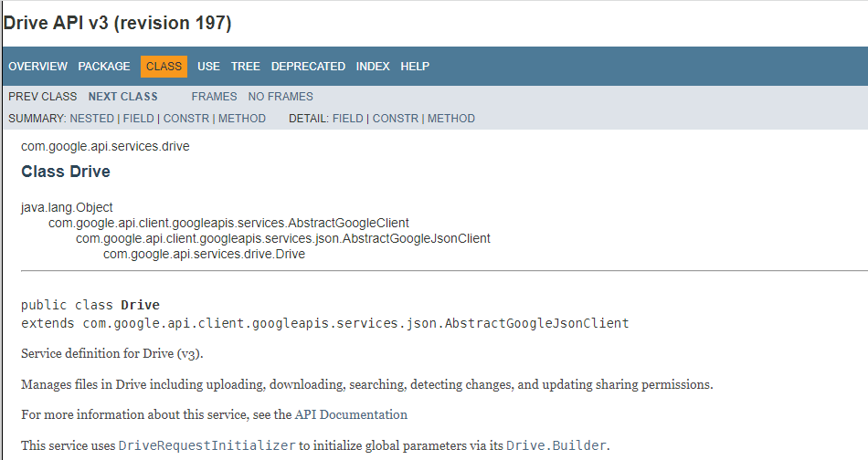Click the 'SUMMARY:' label

(37, 119)
